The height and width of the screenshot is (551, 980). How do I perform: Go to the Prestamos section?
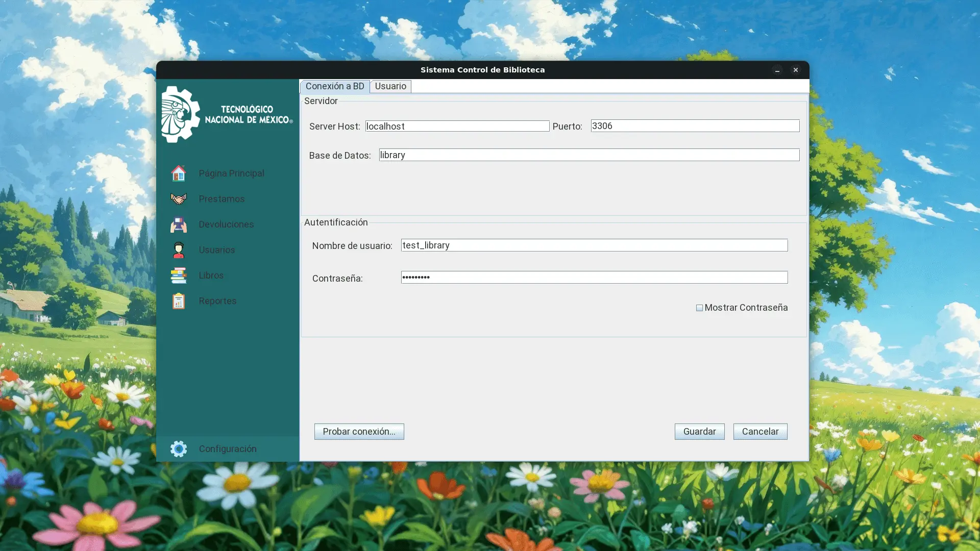[228, 198]
